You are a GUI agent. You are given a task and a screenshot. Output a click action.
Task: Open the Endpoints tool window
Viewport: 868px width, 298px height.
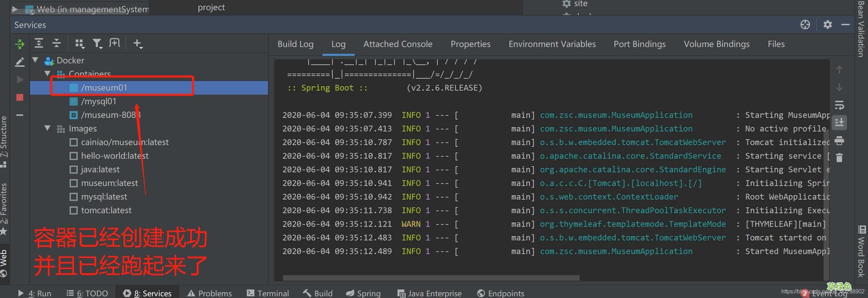500,293
